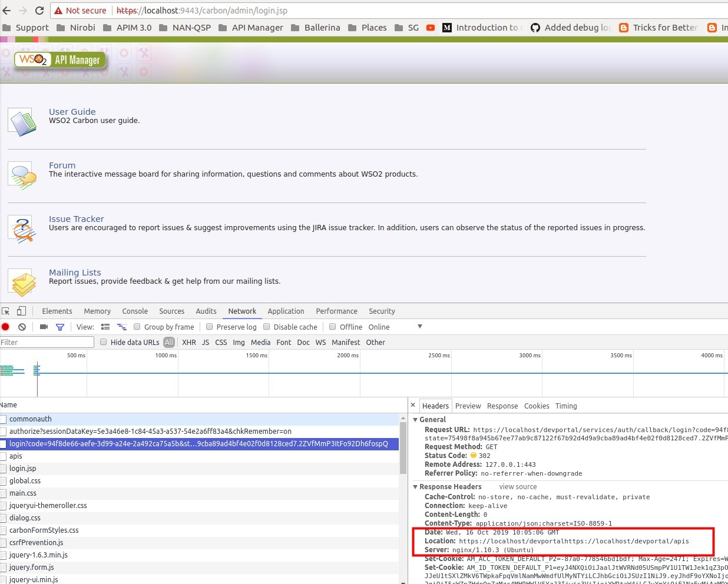Select the csrfPrevention.js request row
Image resolution: width=728 pixels, height=584 pixels.
(x=200, y=543)
